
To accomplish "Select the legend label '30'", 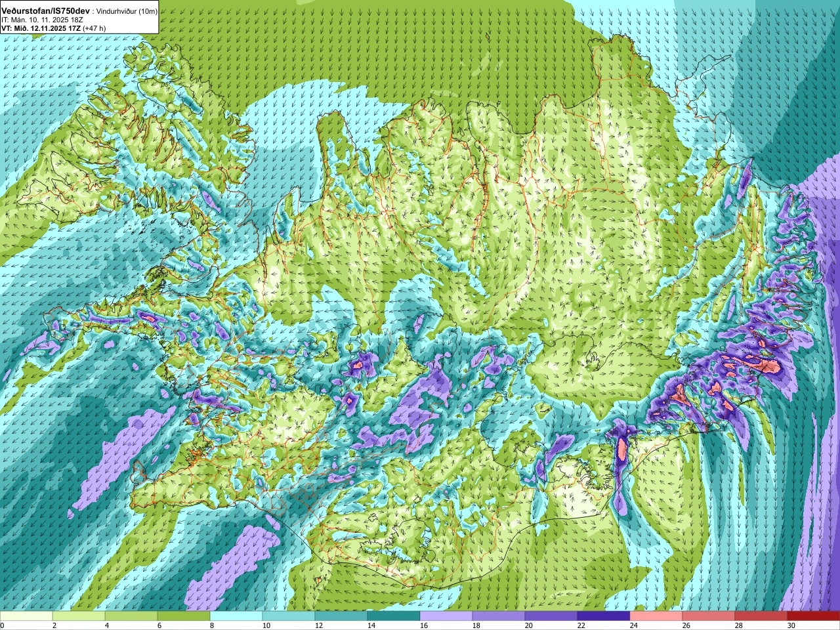I will click(x=791, y=625).
